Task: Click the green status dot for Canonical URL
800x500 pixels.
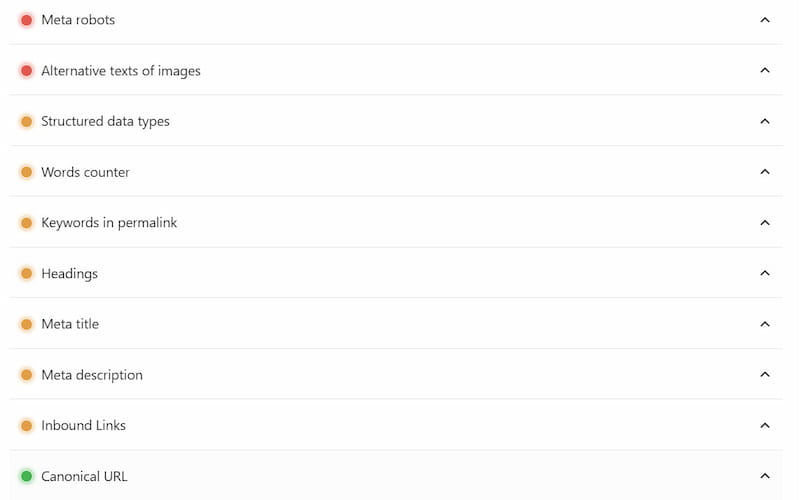Action: coord(27,476)
